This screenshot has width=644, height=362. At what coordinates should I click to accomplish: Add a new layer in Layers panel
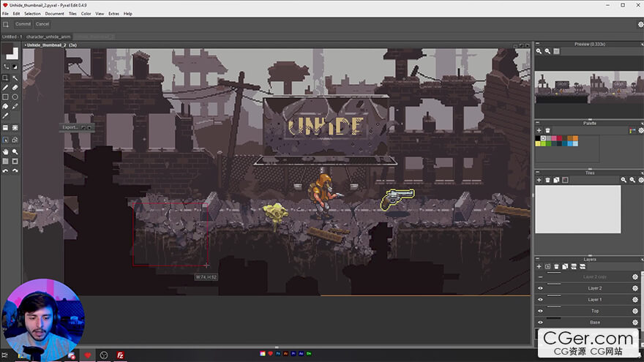pyautogui.click(x=539, y=267)
